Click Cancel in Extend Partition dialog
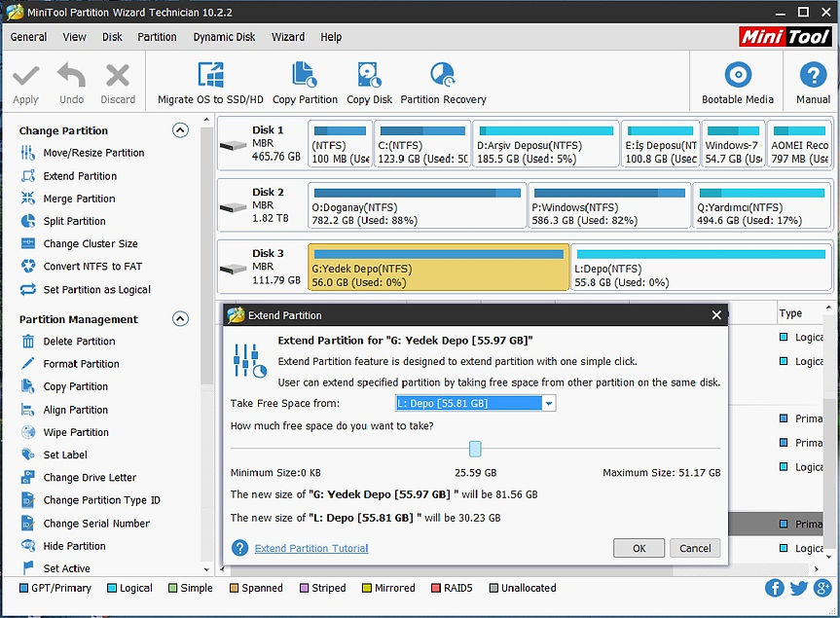840x618 pixels. click(x=695, y=548)
